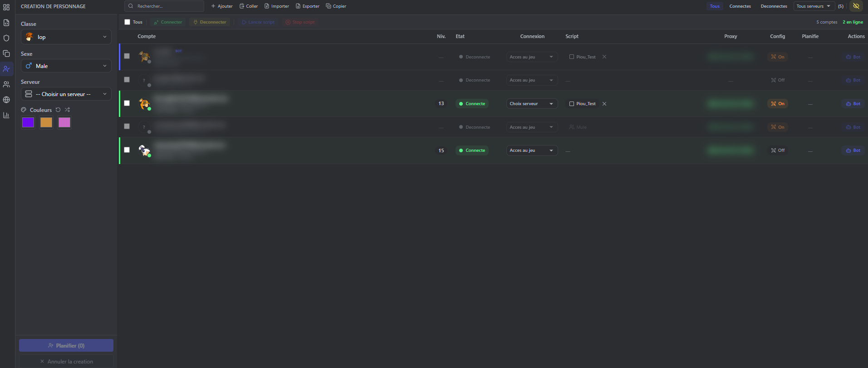The image size is (868, 368).
Task: Remove Piou_Test script from the disconnected turtle row
Action: [x=604, y=57]
